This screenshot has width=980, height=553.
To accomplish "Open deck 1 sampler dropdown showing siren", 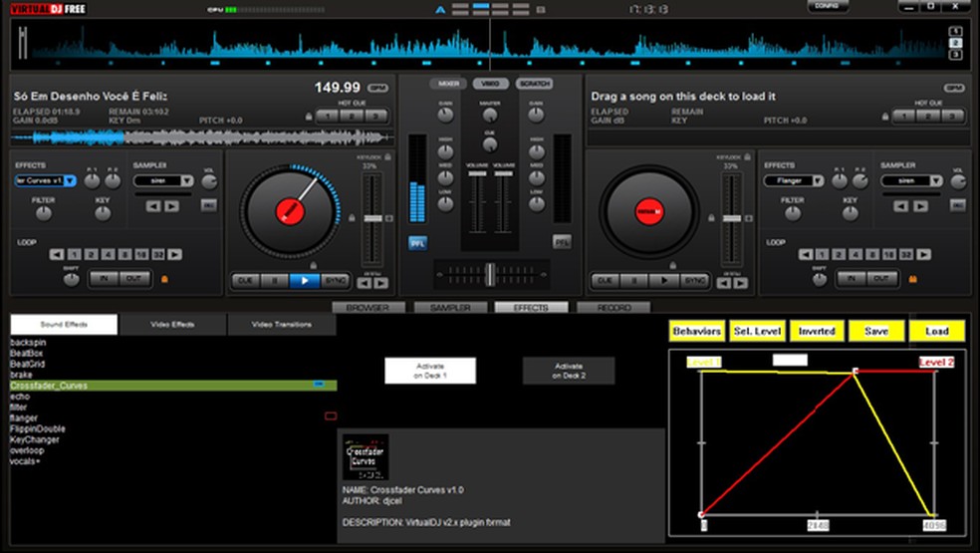I will click(x=163, y=180).
